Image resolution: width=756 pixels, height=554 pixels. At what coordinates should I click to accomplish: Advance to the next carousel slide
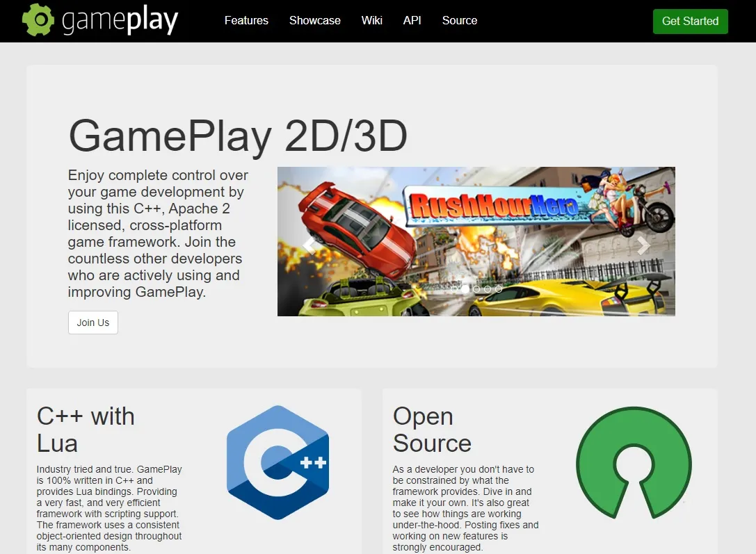[x=643, y=245]
